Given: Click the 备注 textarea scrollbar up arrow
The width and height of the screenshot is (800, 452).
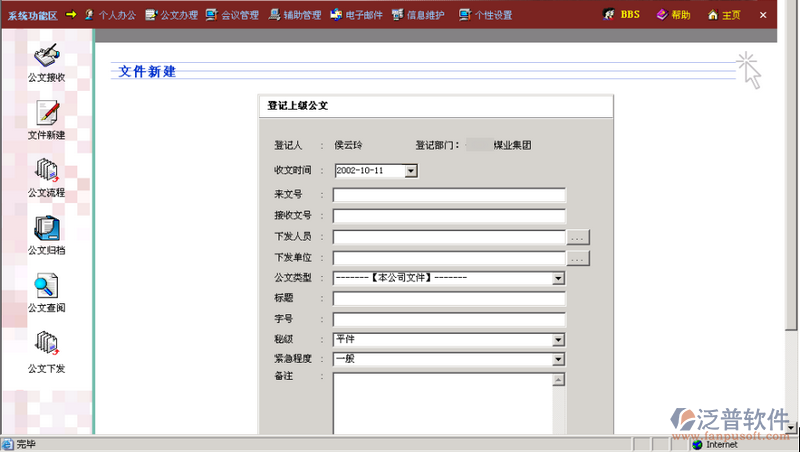Looking at the screenshot, I should point(559,380).
